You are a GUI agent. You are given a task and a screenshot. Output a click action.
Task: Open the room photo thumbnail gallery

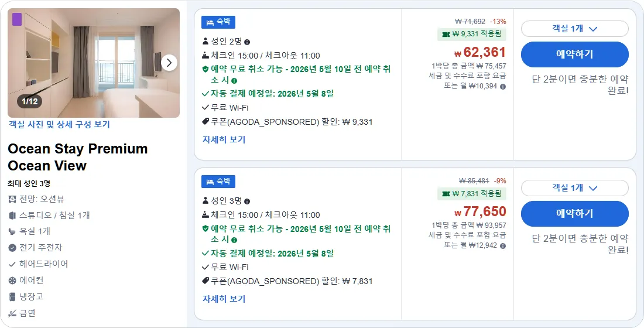click(x=94, y=63)
